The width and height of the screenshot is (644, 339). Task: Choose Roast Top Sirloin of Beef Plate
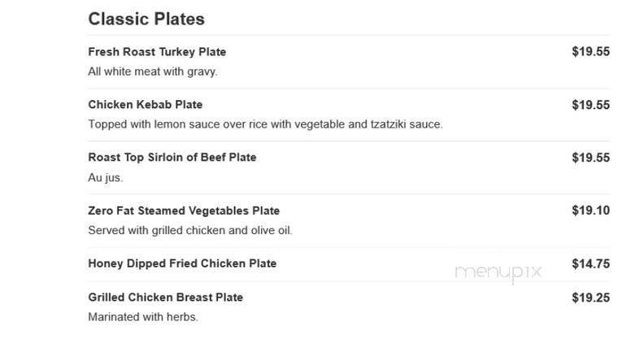point(172,157)
